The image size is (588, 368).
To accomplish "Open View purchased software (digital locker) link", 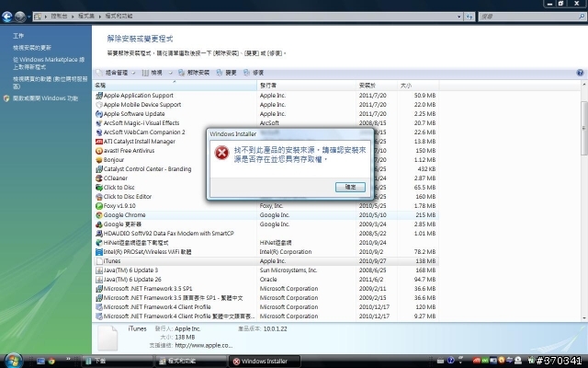I will (50, 83).
